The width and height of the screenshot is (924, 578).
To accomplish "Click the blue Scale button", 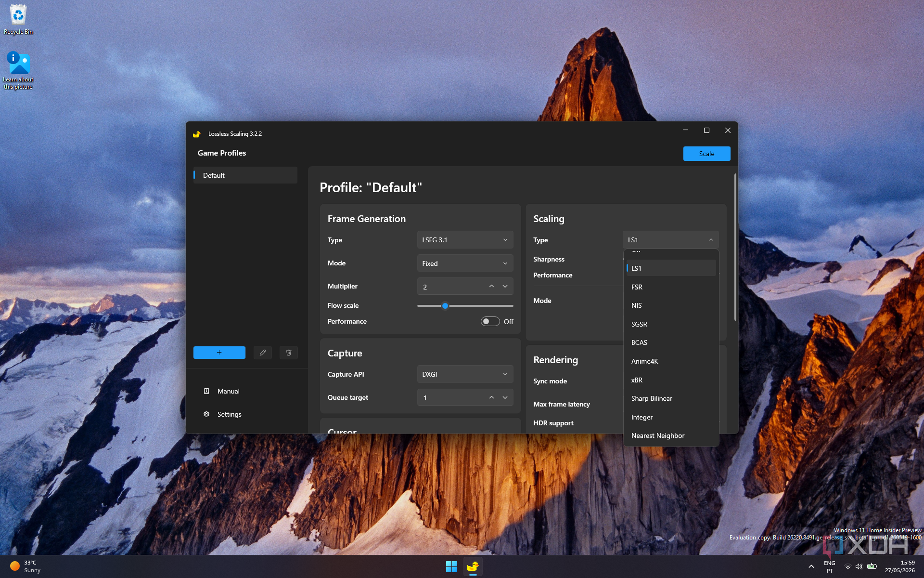I will 706,154.
